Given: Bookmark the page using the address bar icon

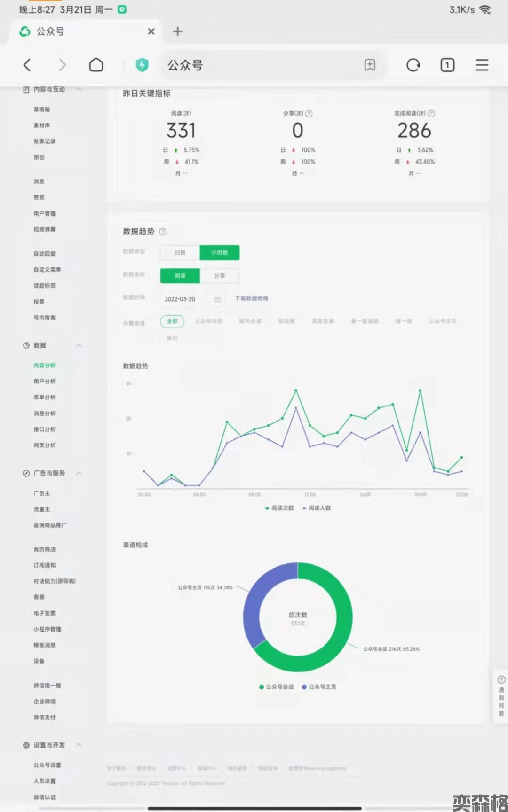Looking at the screenshot, I should click(370, 65).
